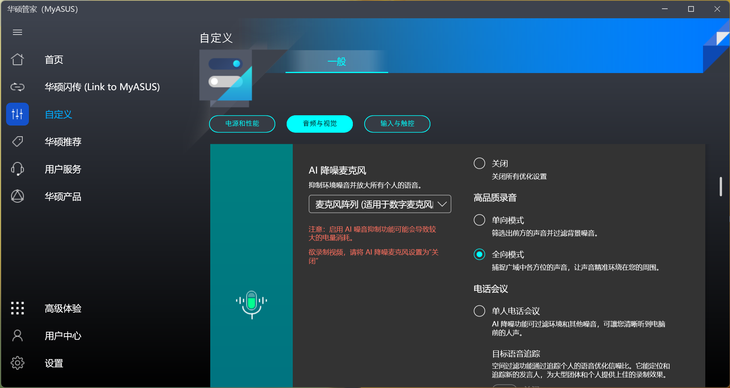
Task: Open the 麦克风阵列 microphone dropdown
Action: [380, 204]
